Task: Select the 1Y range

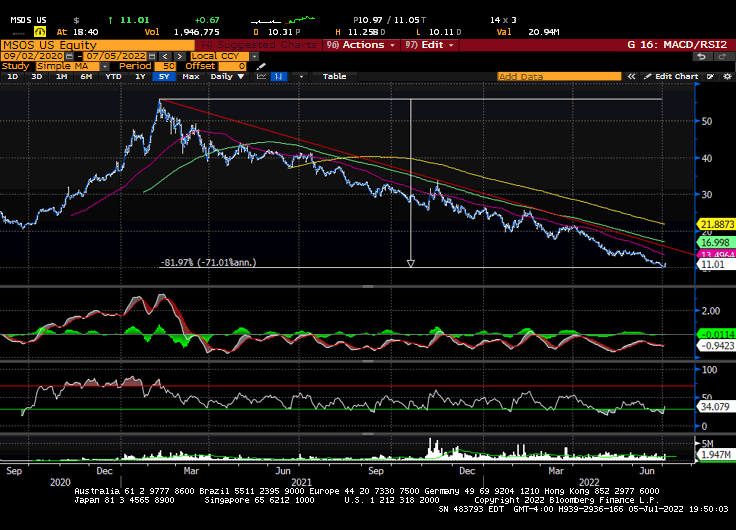Action: (140, 77)
